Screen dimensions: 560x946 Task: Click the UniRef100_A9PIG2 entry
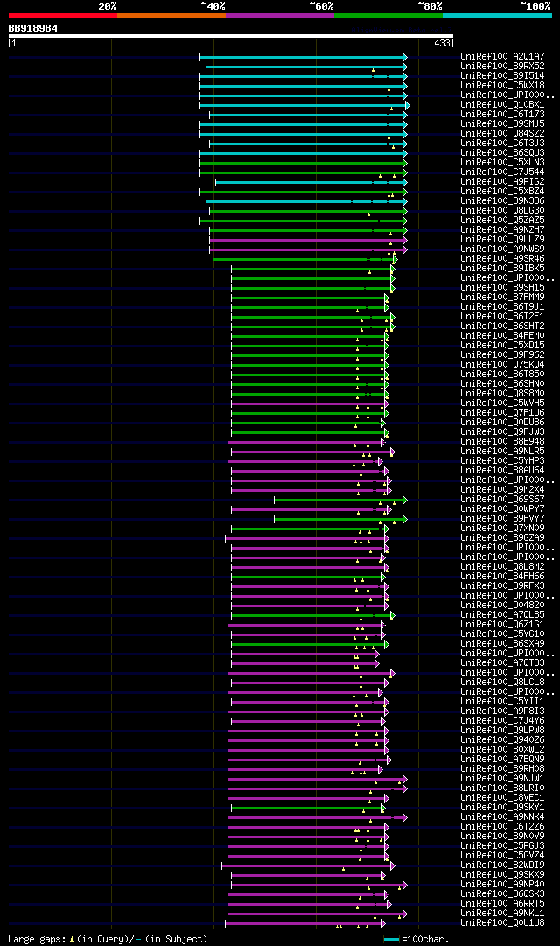502,182
